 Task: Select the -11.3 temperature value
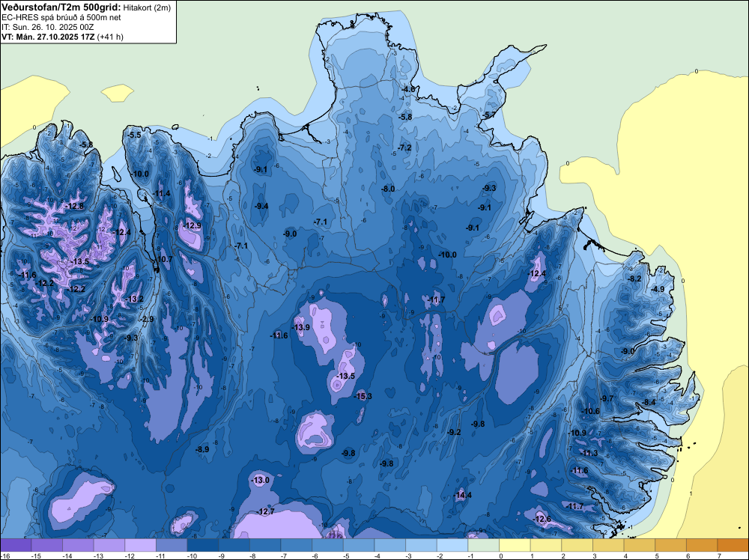pyautogui.click(x=589, y=453)
